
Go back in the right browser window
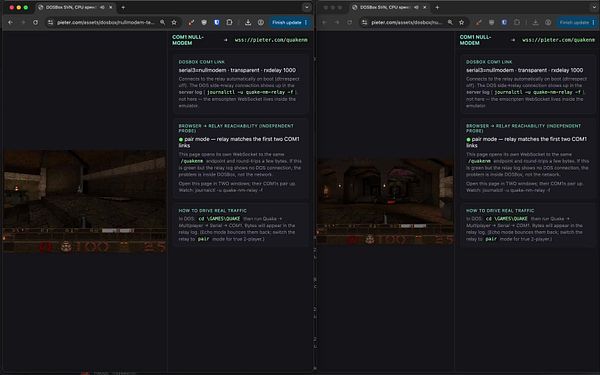pyautogui.click(x=324, y=23)
